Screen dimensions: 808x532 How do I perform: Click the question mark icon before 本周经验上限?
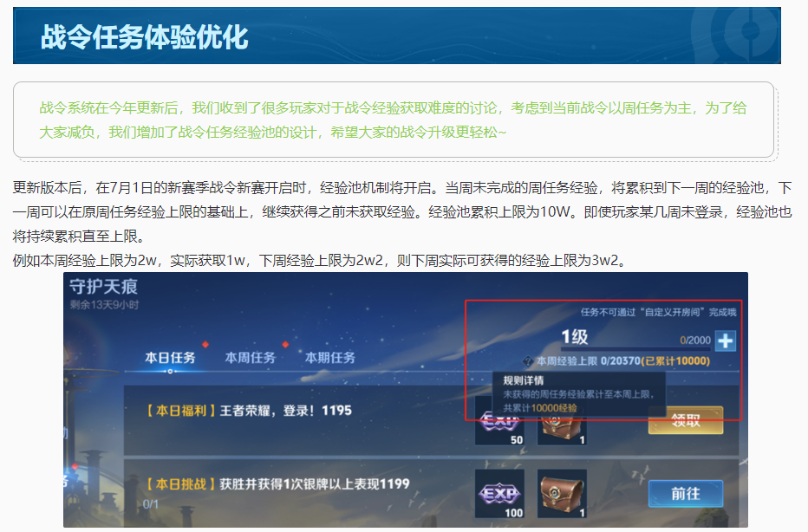(528, 361)
